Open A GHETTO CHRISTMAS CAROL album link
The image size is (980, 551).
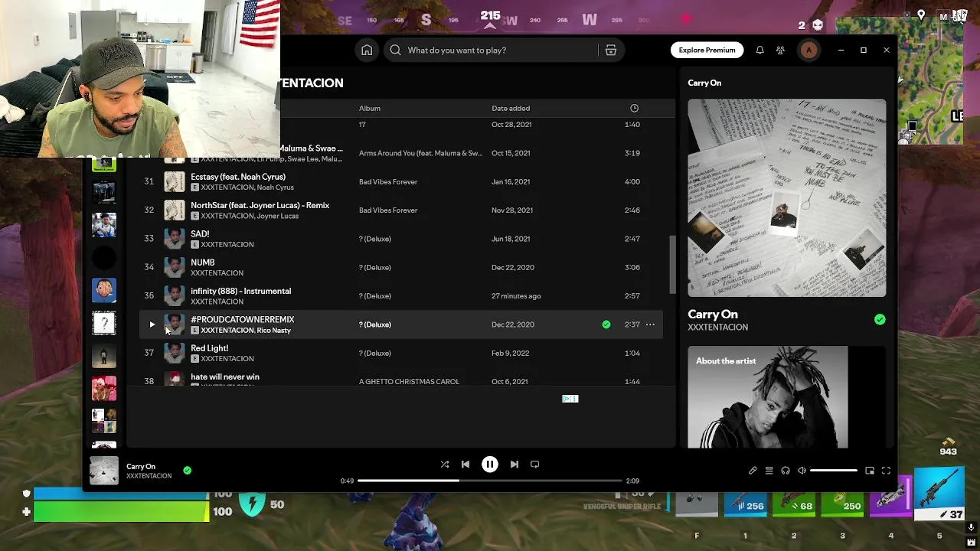click(409, 382)
